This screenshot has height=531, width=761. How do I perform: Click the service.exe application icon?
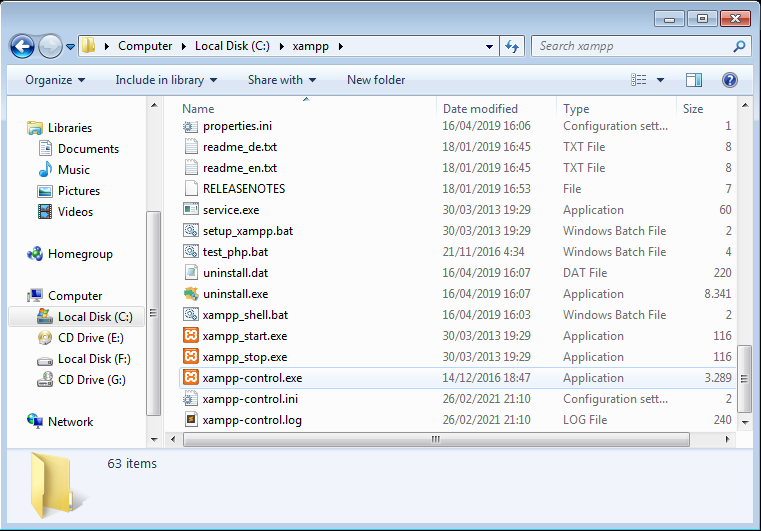(x=191, y=209)
